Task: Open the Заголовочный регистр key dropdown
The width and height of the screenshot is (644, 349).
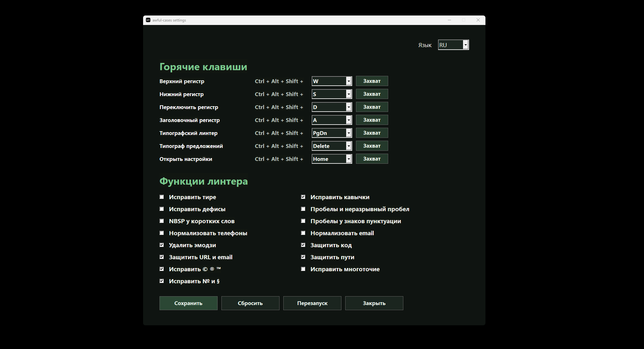Action: coord(332,120)
